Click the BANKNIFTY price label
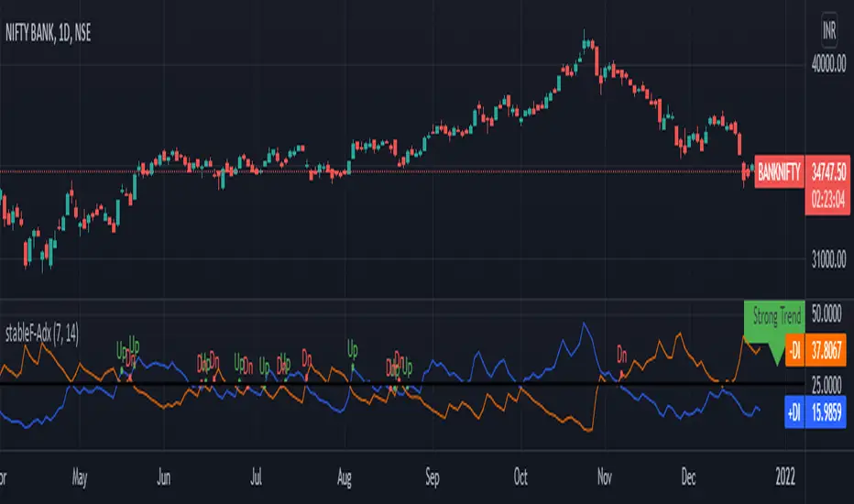The height and width of the screenshot is (504, 854). tap(780, 172)
